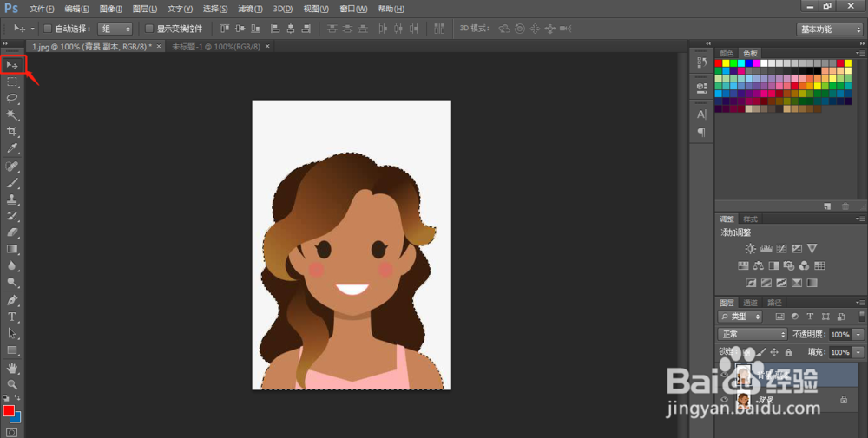This screenshot has height=438, width=868.
Task: Select the Move tool in toolbox
Action: [x=13, y=65]
